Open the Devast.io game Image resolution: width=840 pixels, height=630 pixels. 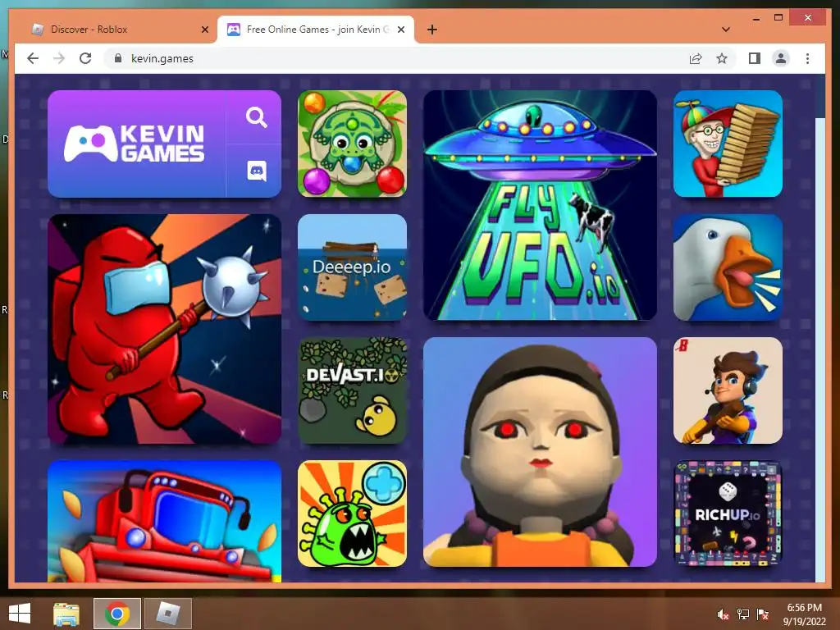(352, 390)
